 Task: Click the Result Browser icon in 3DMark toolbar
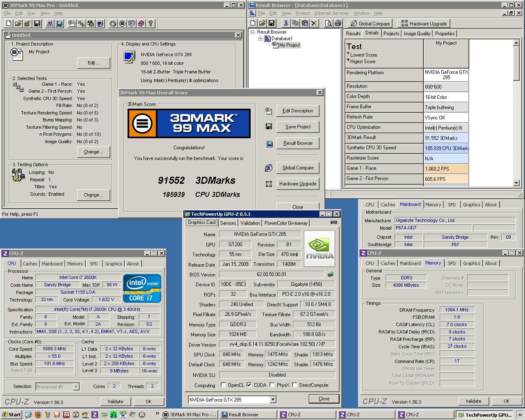[x=59, y=24]
